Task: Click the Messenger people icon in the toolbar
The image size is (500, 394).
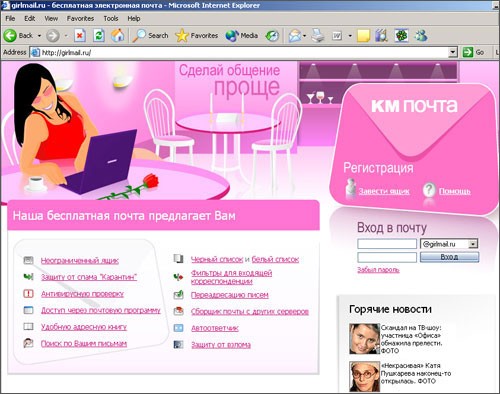Action: [421, 36]
